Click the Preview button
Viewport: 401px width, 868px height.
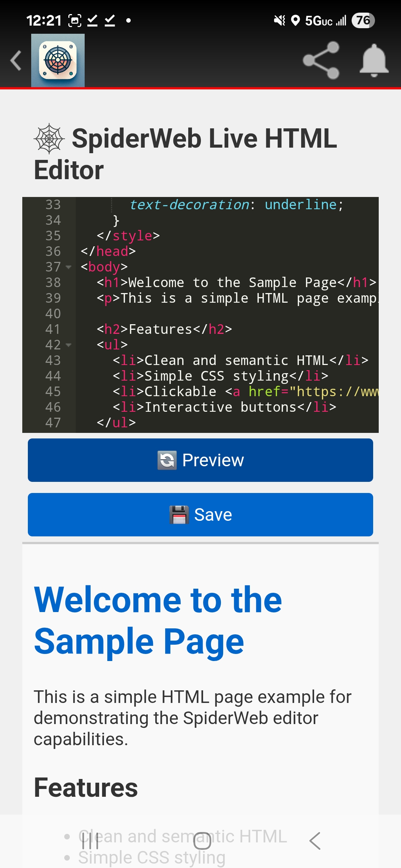click(x=200, y=460)
